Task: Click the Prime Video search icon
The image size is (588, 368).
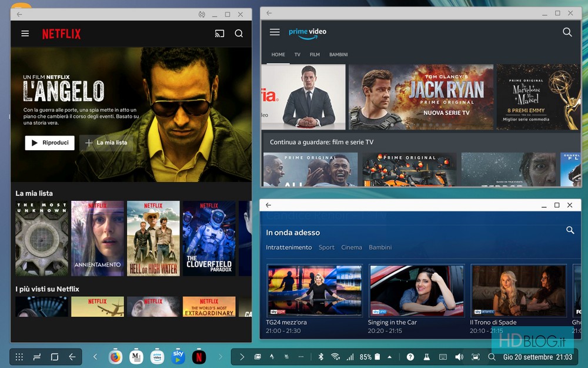Action: pos(567,32)
